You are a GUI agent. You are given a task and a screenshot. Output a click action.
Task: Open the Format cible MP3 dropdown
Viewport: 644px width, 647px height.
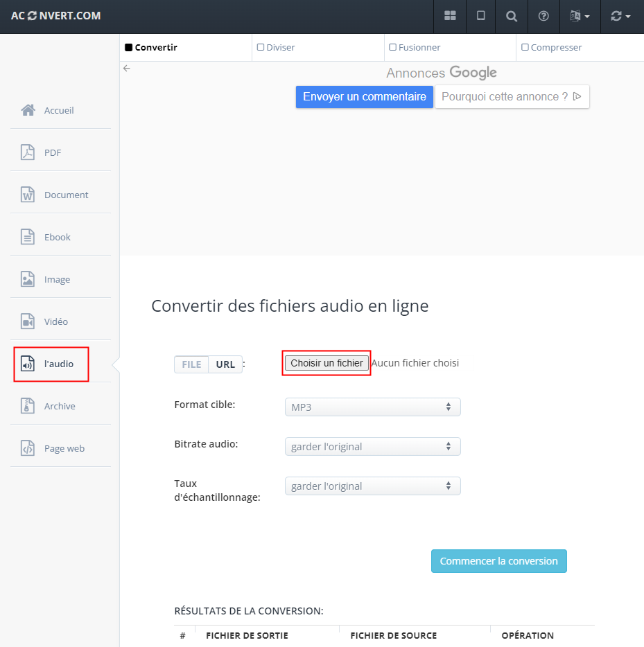pyautogui.click(x=372, y=407)
